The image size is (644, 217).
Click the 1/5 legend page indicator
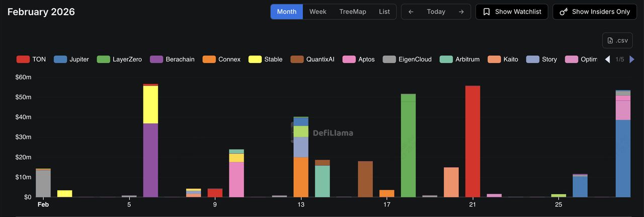coord(620,59)
